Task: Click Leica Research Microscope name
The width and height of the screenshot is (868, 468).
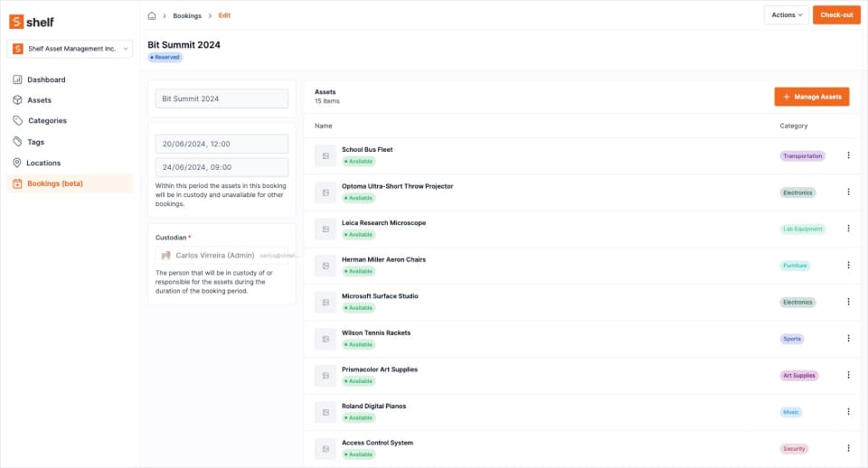Action: [x=383, y=222]
